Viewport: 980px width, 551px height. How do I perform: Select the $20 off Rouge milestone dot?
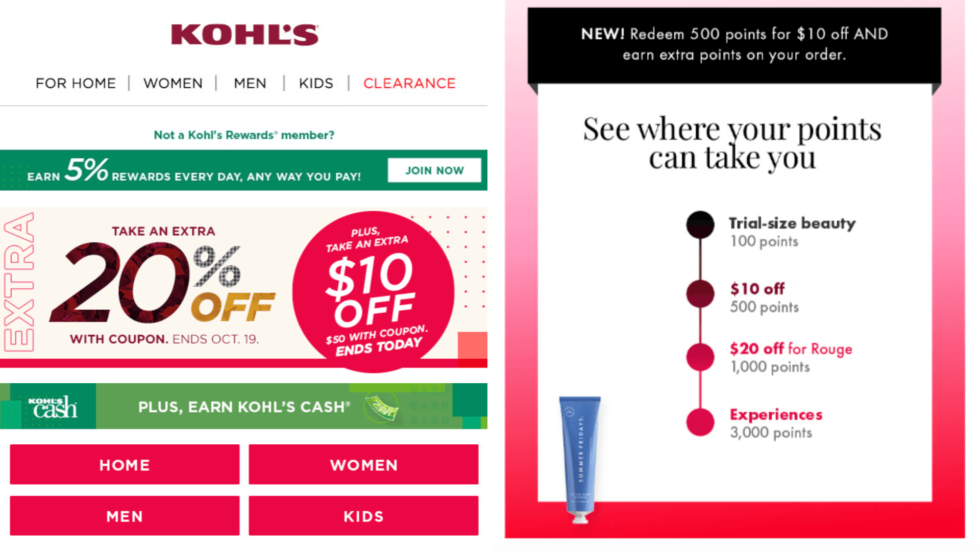pyautogui.click(x=700, y=357)
